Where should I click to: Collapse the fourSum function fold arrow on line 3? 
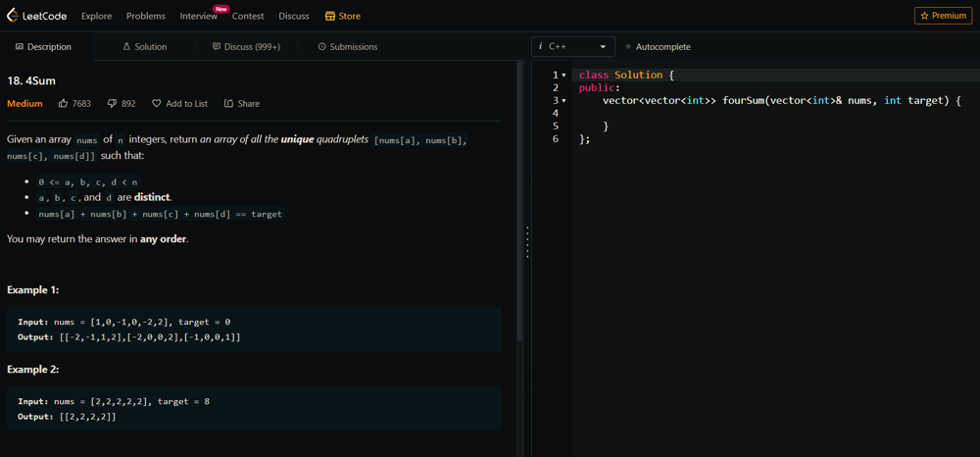point(563,101)
